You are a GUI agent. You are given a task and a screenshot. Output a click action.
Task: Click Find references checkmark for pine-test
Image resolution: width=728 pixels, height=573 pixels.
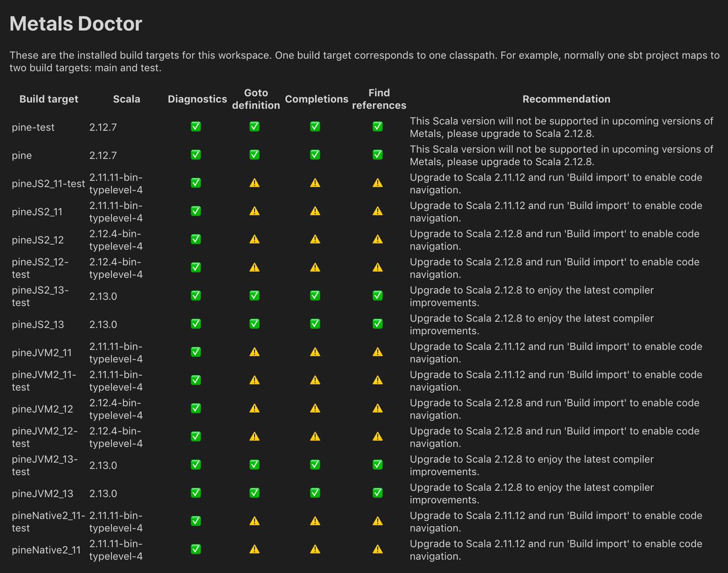tap(377, 127)
